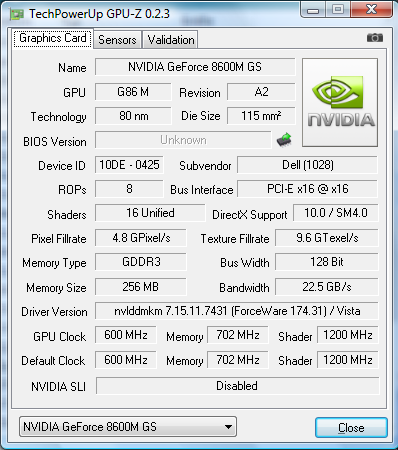Click Memory Size value 256 MB

tap(141, 287)
